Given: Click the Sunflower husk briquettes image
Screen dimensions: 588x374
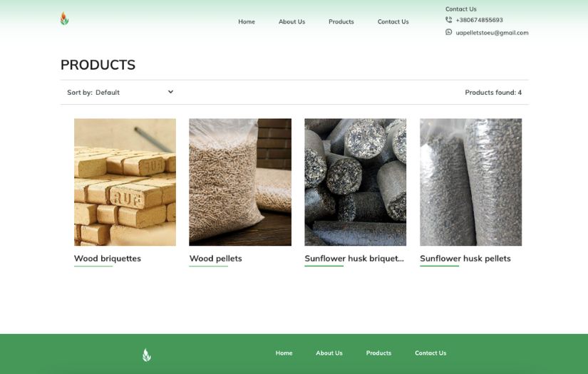Looking at the screenshot, I should (355, 182).
